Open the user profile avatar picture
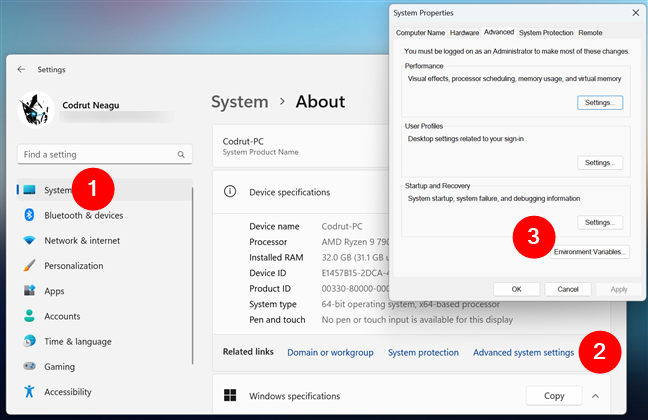 [x=36, y=110]
